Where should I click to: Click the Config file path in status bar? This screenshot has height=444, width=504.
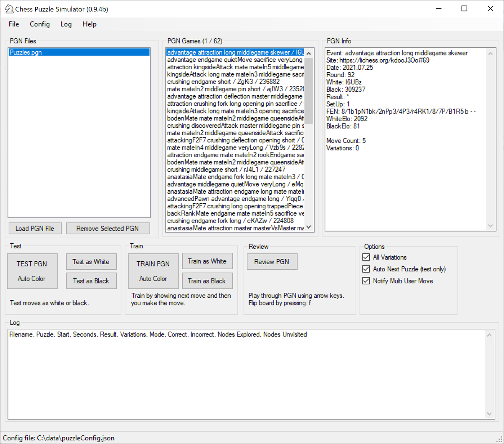click(59, 438)
